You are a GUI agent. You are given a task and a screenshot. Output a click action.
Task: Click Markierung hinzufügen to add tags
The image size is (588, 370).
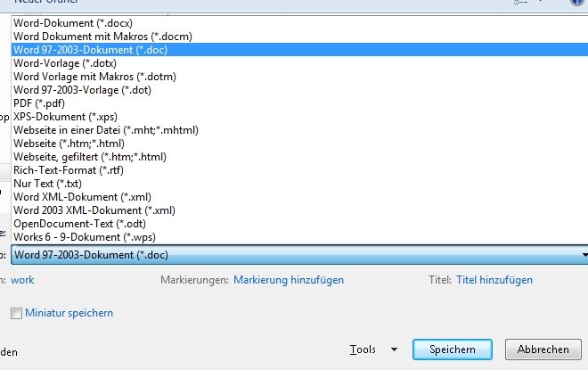289,280
